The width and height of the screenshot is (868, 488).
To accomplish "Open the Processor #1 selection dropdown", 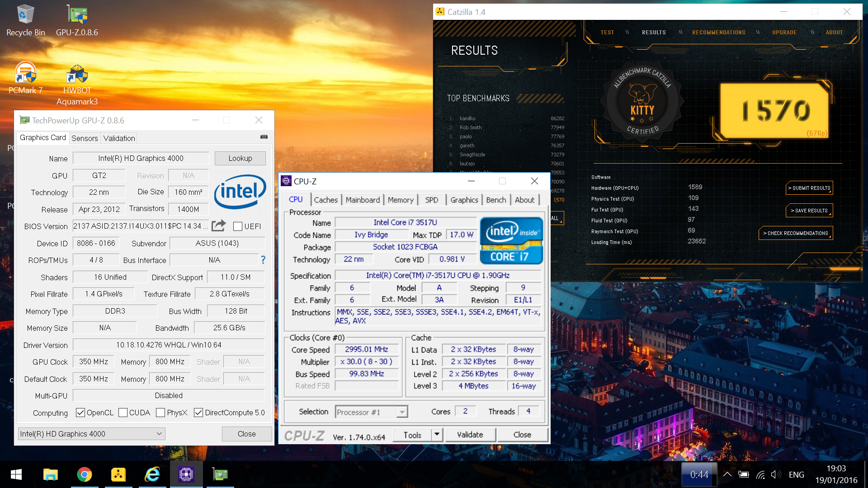I will coord(372,412).
